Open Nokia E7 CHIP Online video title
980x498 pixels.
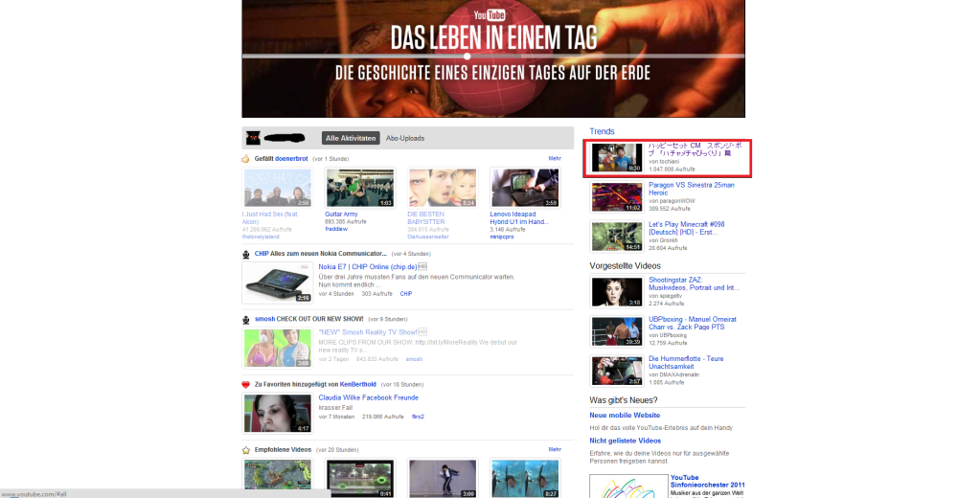click(x=368, y=267)
